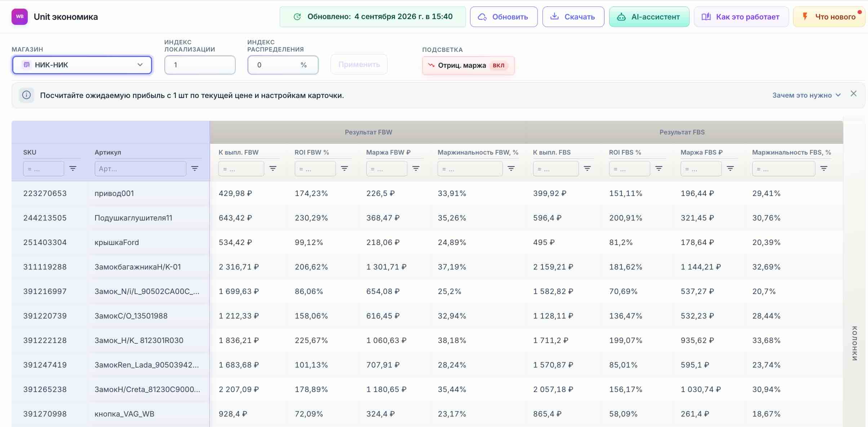Click the Результат FBW group header
The image size is (868, 427).
tap(368, 132)
